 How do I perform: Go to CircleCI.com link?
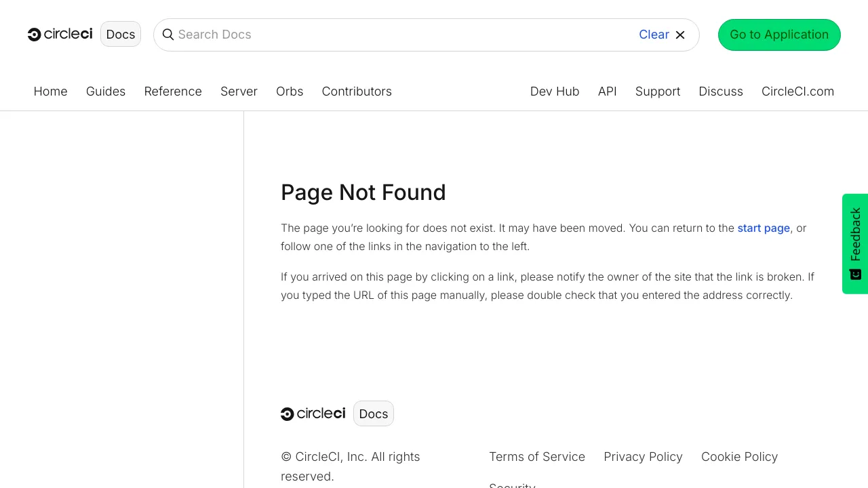tap(797, 91)
